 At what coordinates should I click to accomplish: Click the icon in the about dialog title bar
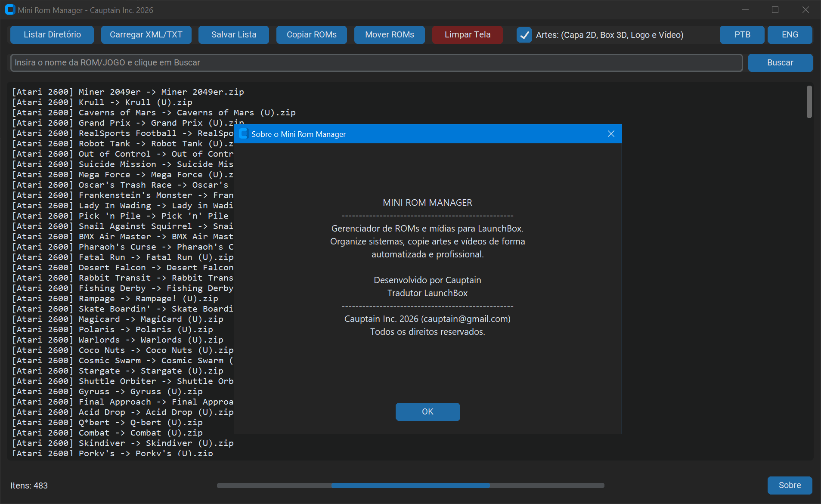click(244, 134)
